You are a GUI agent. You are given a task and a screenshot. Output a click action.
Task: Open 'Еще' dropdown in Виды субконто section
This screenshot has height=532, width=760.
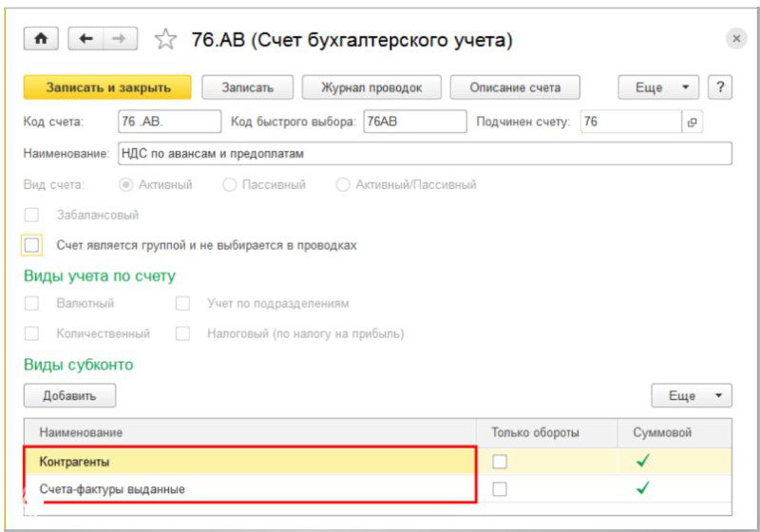(x=692, y=395)
